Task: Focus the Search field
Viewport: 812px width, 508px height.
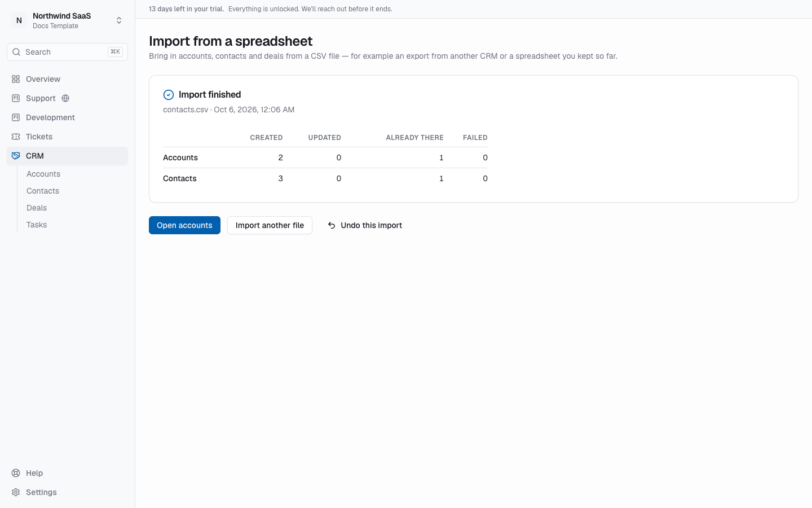Action: pyautogui.click(x=67, y=52)
